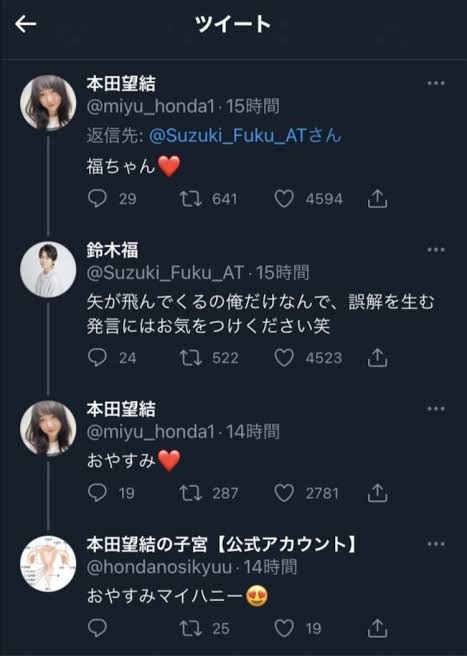Open more options on 鈴木福's tweet
The height and width of the screenshot is (656, 467).
[436, 250]
